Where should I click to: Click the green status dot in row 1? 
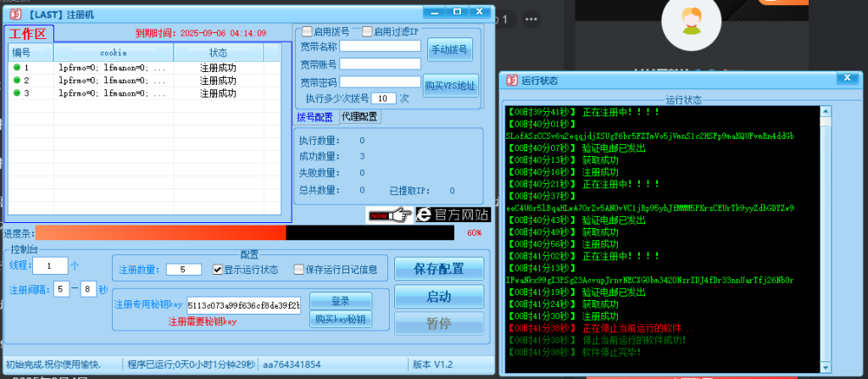(x=16, y=67)
